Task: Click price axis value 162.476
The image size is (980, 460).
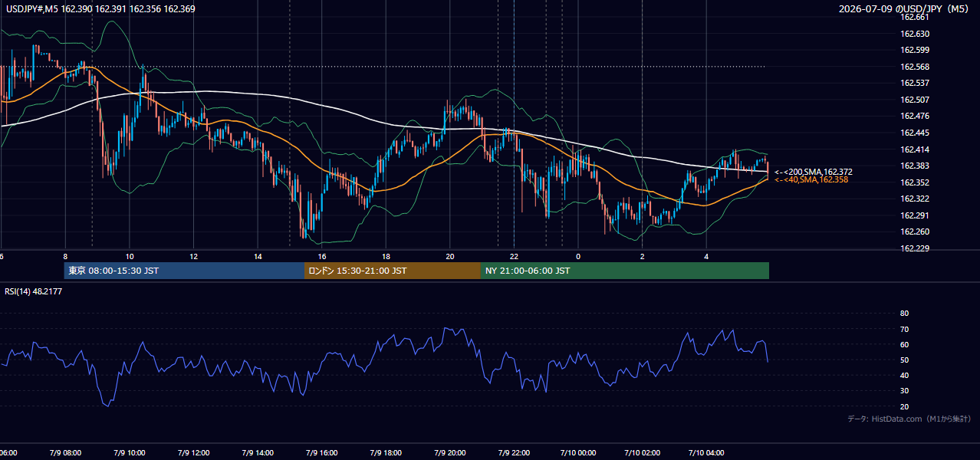Action: click(x=916, y=117)
